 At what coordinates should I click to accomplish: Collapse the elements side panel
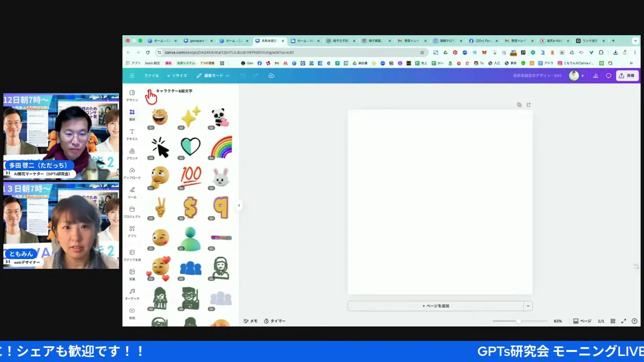pos(239,205)
